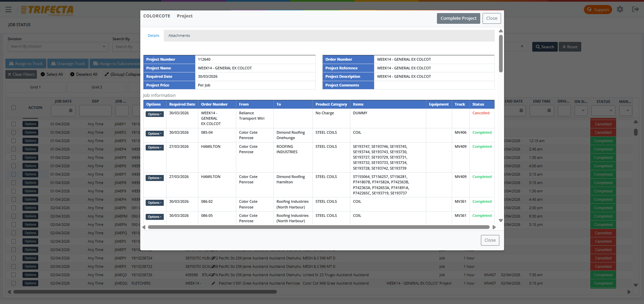Click the Job Date calendar icon

click(x=71, y=110)
